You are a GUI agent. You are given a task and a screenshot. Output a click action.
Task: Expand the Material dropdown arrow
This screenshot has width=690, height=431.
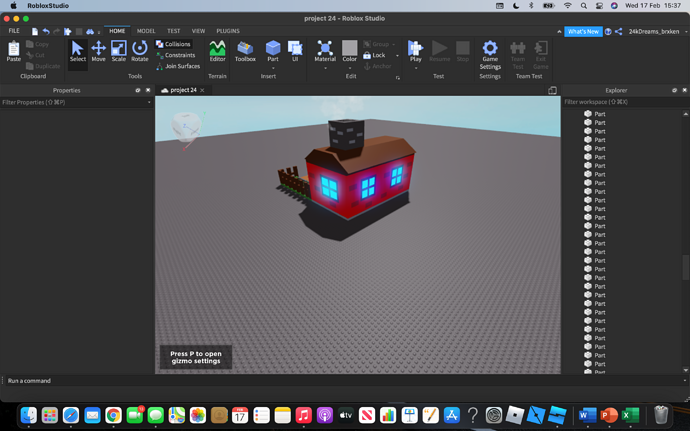[x=325, y=68]
